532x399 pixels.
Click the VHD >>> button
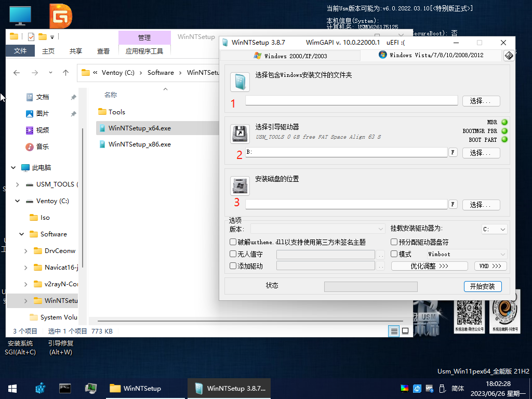pos(490,266)
